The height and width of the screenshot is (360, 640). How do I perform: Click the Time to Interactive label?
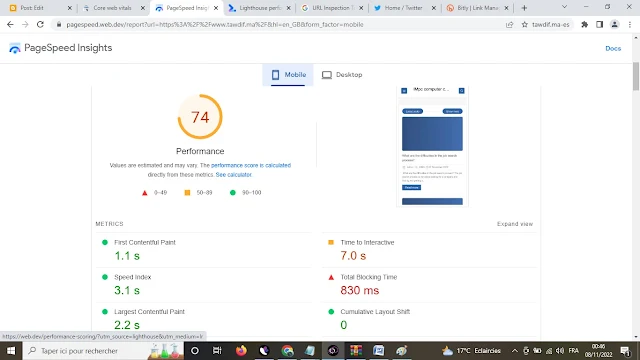pyautogui.click(x=367, y=242)
